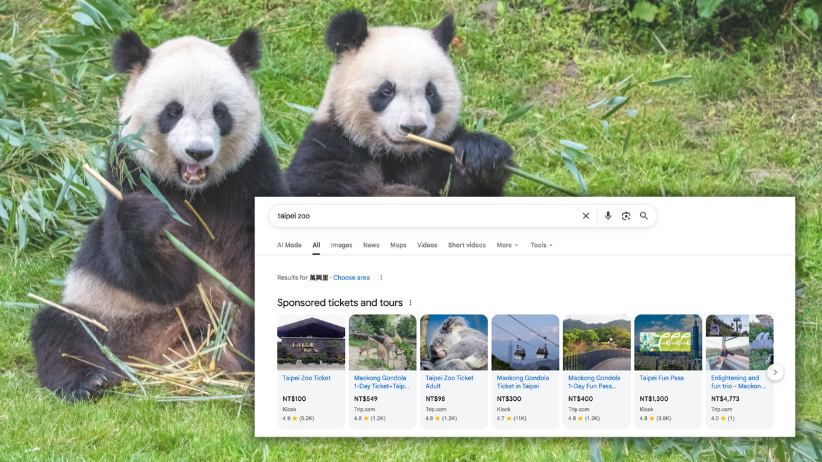This screenshot has height=462, width=822.
Task: Select the All results tab
Action: coord(316,245)
